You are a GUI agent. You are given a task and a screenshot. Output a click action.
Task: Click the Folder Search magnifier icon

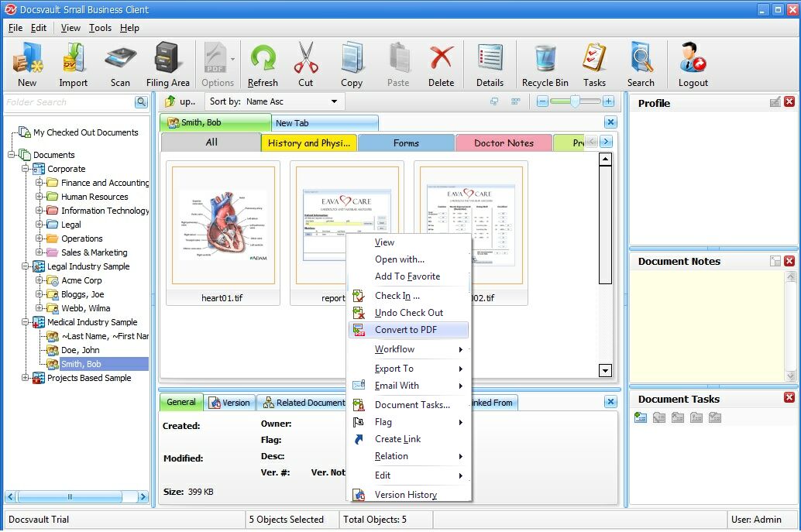[141, 101]
